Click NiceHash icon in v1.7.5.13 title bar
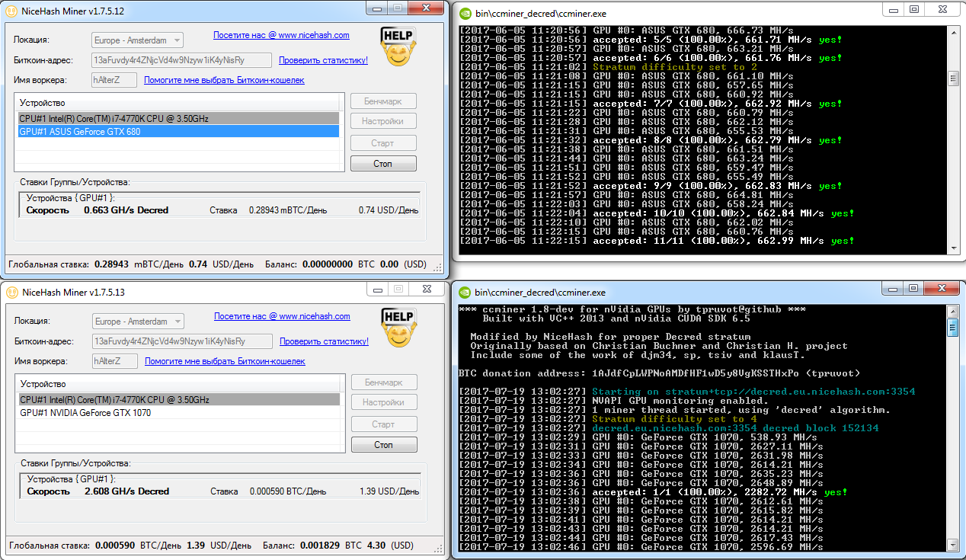The width and height of the screenshot is (966, 560). coord(12,291)
